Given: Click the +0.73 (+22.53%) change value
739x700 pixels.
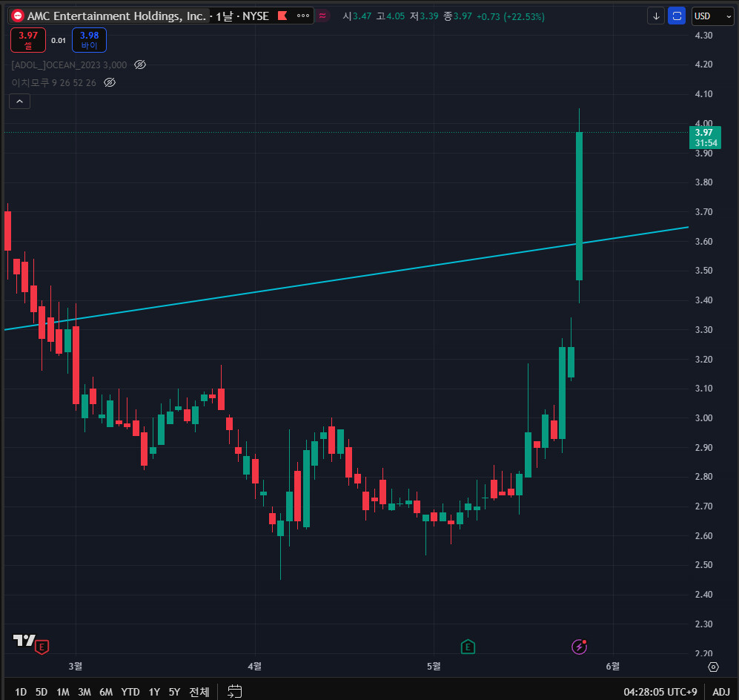Looking at the screenshot, I should (511, 16).
